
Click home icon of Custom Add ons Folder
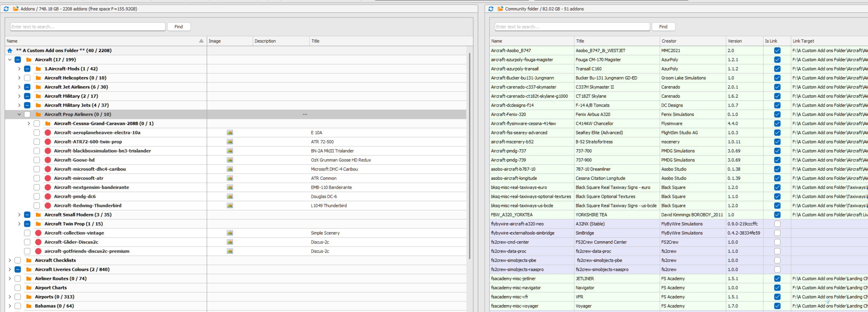(10, 51)
